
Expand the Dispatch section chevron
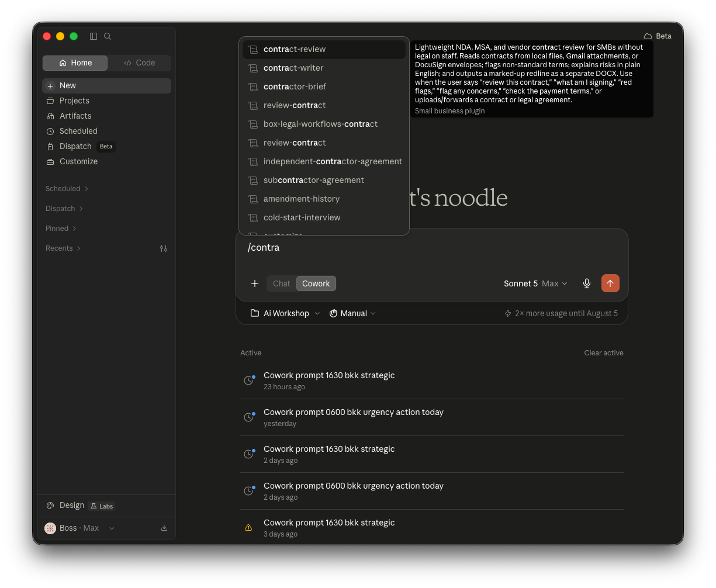(x=81, y=209)
